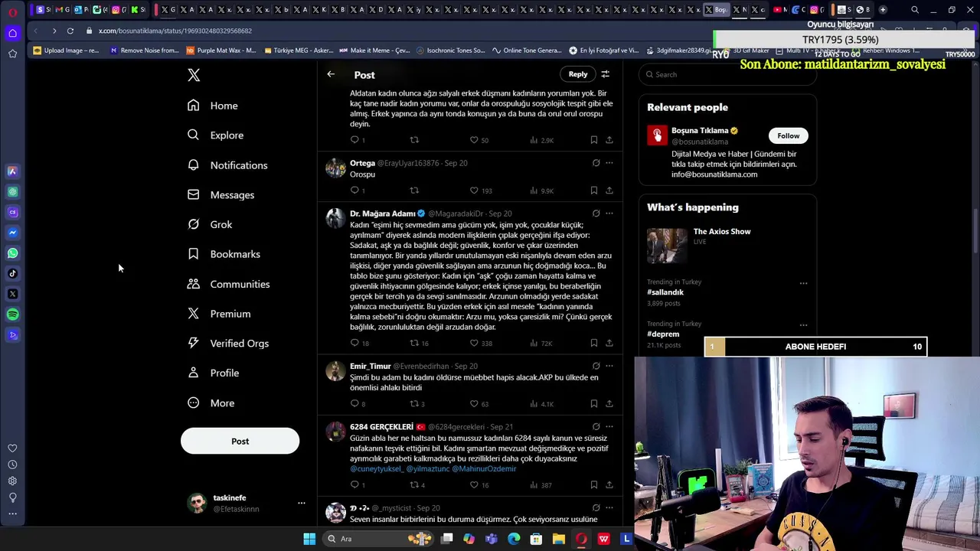Open more options on 6284 GERÇEKLERİ reply
This screenshot has width=980, height=551.
[x=609, y=426]
